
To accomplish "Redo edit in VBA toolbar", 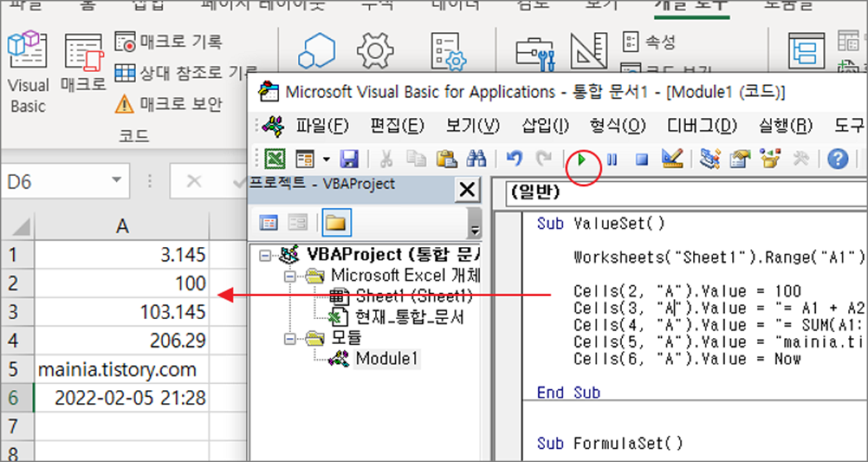I will point(544,160).
